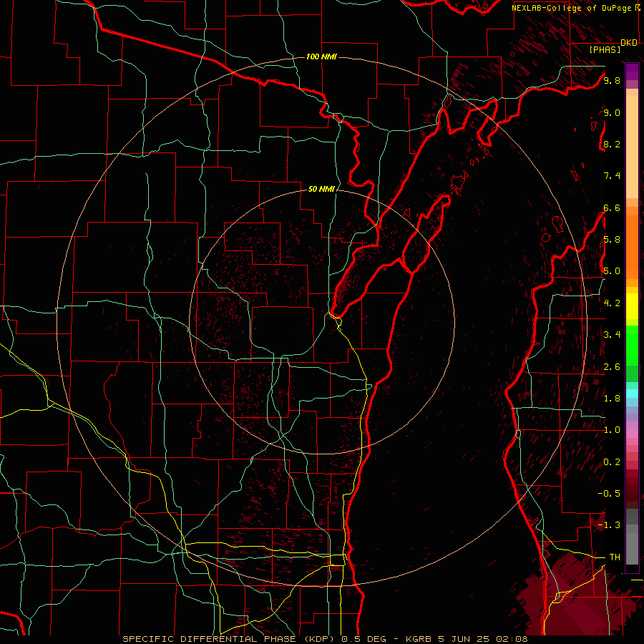644x644 pixels.
Task: Click the cyan band in the color legend
Action: click(x=632, y=394)
